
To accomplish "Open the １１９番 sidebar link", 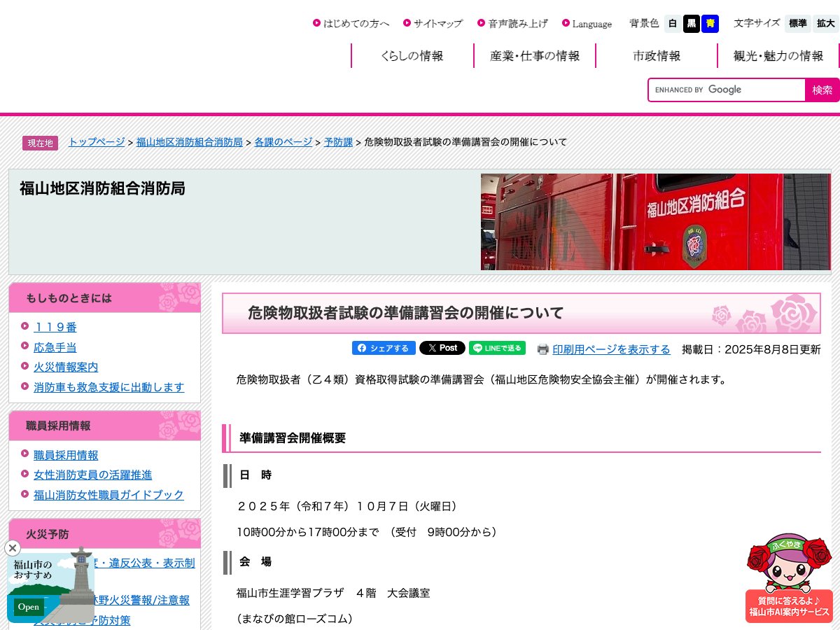I will [55, 327].
